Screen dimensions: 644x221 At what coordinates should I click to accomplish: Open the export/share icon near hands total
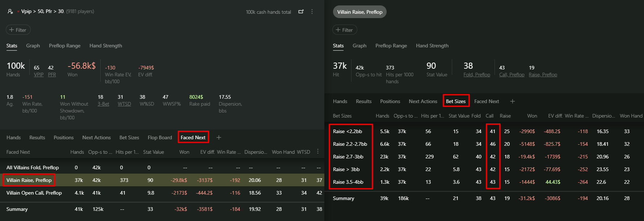(x=301, y=12)
